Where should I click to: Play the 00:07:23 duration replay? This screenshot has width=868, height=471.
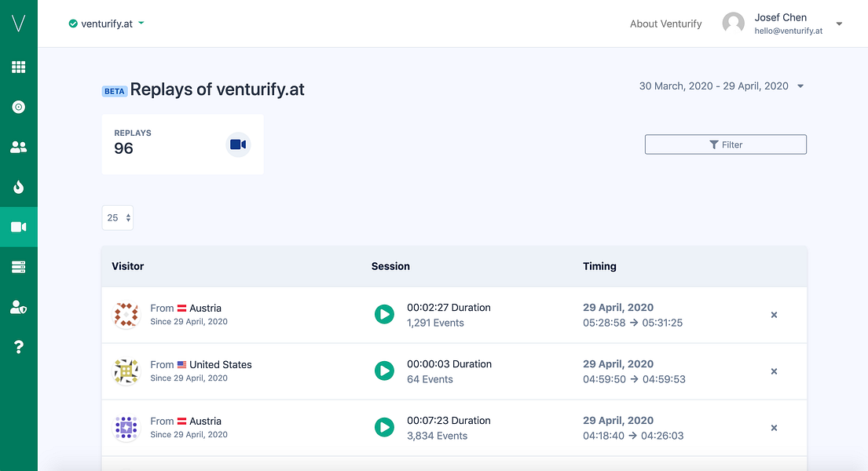tap(384, 427)
